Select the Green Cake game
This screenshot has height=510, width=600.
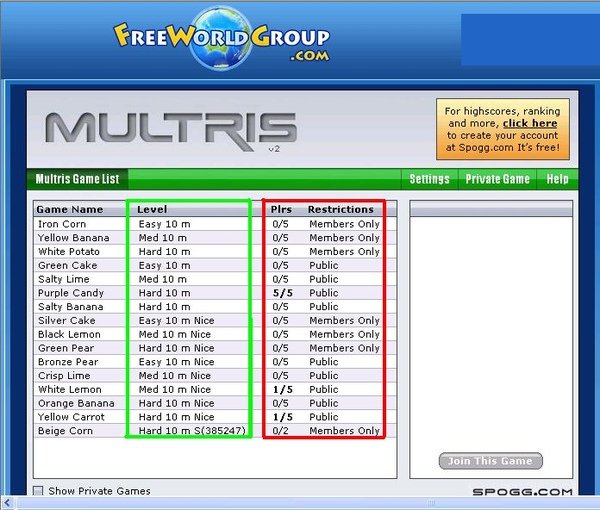(x=215, y=265)
